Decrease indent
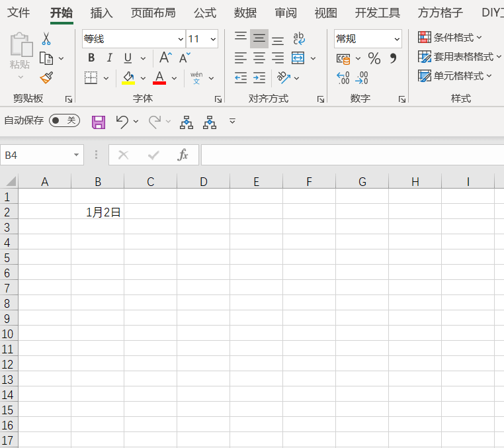The width and height of the screenshot is (504, 448). pos(241,78)
